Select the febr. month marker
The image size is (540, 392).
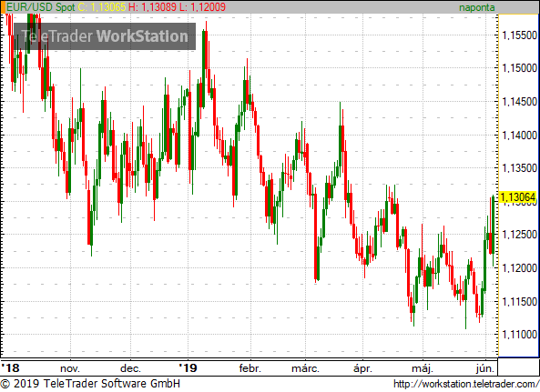250,368
